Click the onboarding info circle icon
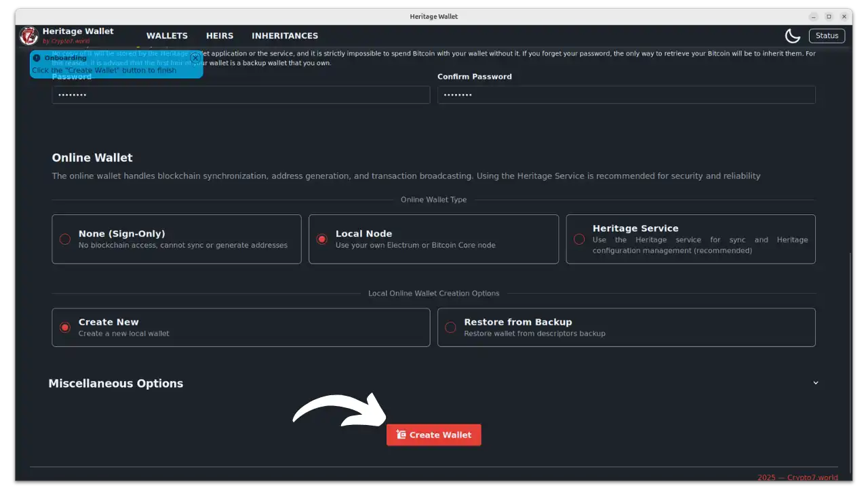This screenshot has width=868, height=488. coord(36,58)
